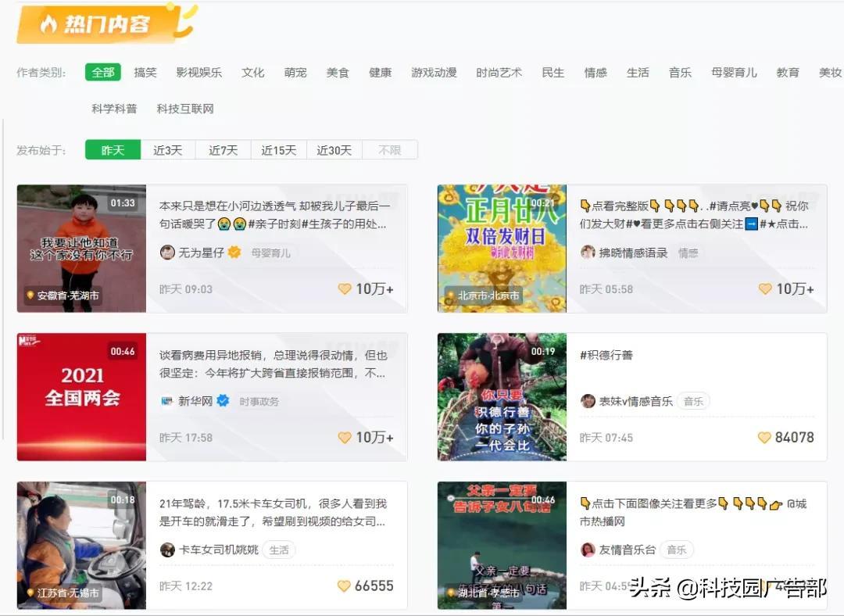Screen dimensions: 844x616
Task: Click 无为星仔 verified badge icon
Action: coord(234,252)
